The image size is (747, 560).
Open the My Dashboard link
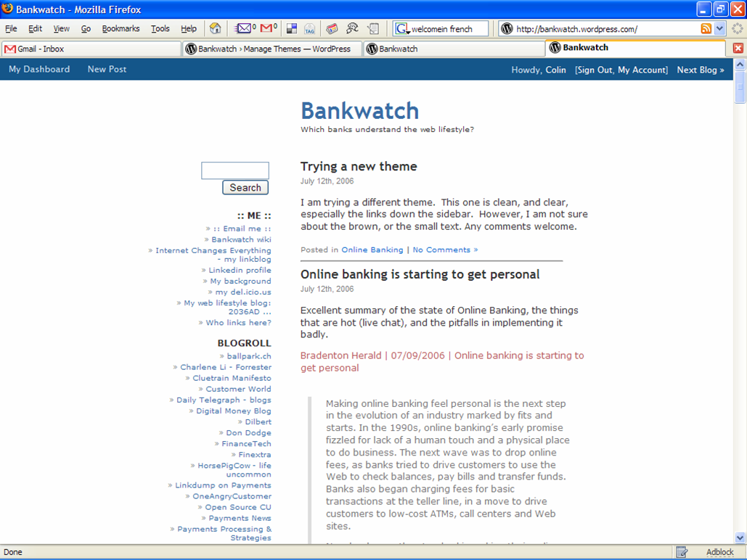point(39,70)
